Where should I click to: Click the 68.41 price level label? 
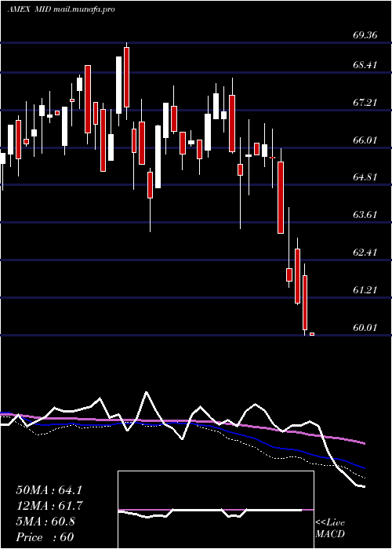click(x=365, y=65)
